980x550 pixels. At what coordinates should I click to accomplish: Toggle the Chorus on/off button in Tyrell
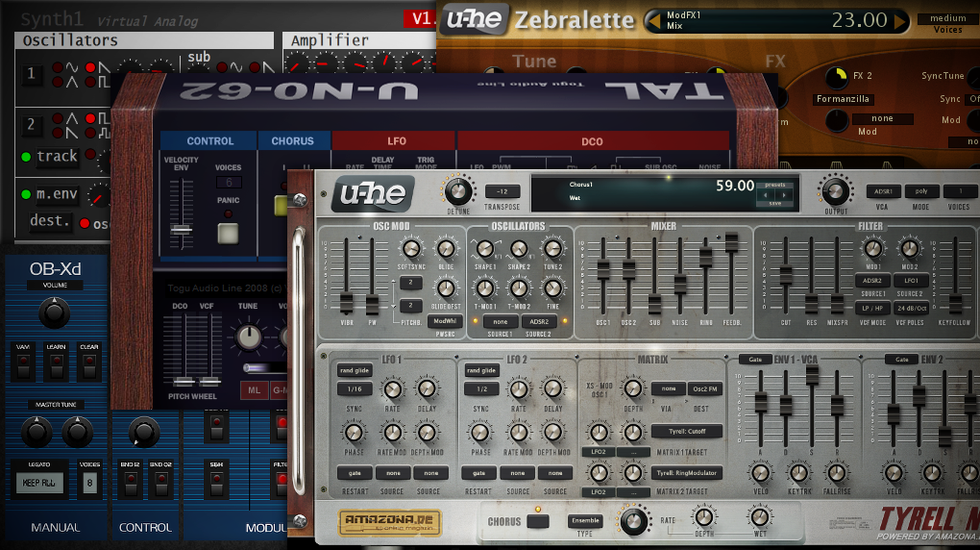(538, 521)
